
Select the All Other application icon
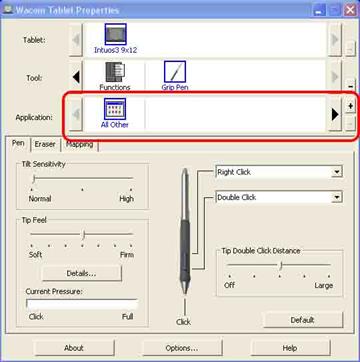point(115,113)
